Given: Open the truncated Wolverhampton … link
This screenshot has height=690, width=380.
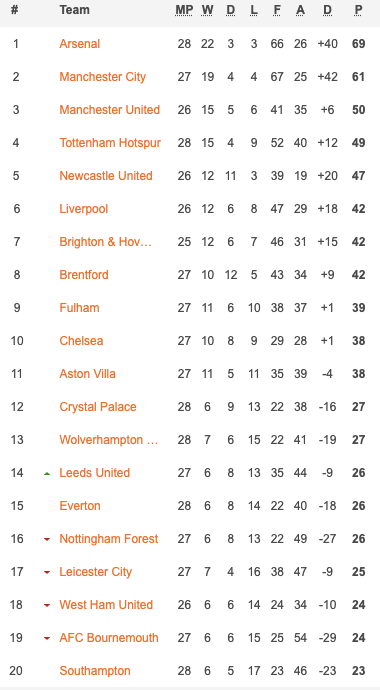Looking at the screenshot, I should pyautogui.click(x=109, y=440).
